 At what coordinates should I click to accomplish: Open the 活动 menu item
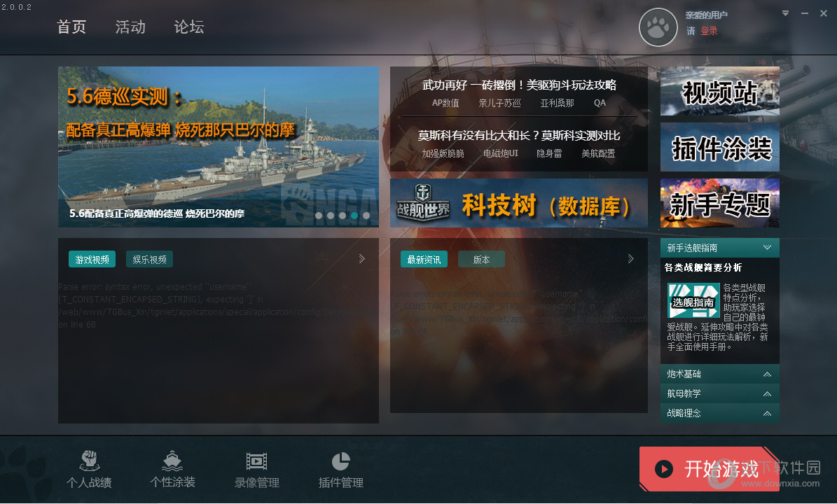click(130, 27)
